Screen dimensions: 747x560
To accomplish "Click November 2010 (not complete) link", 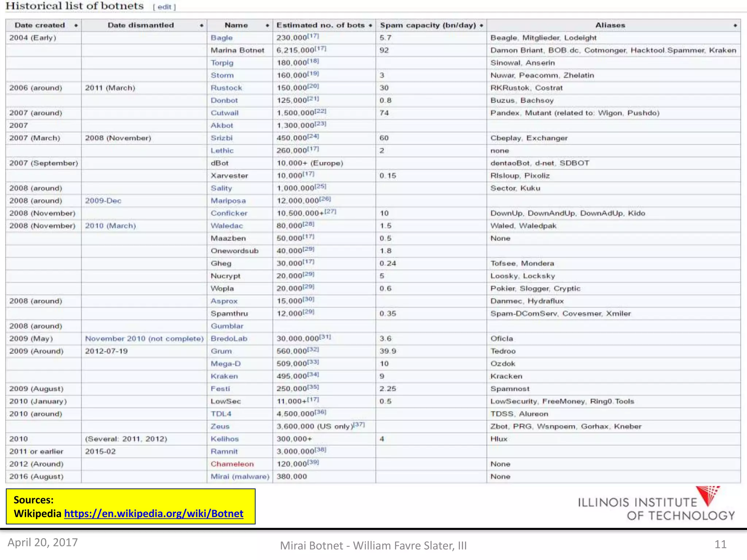I will [x=144, y=339].
